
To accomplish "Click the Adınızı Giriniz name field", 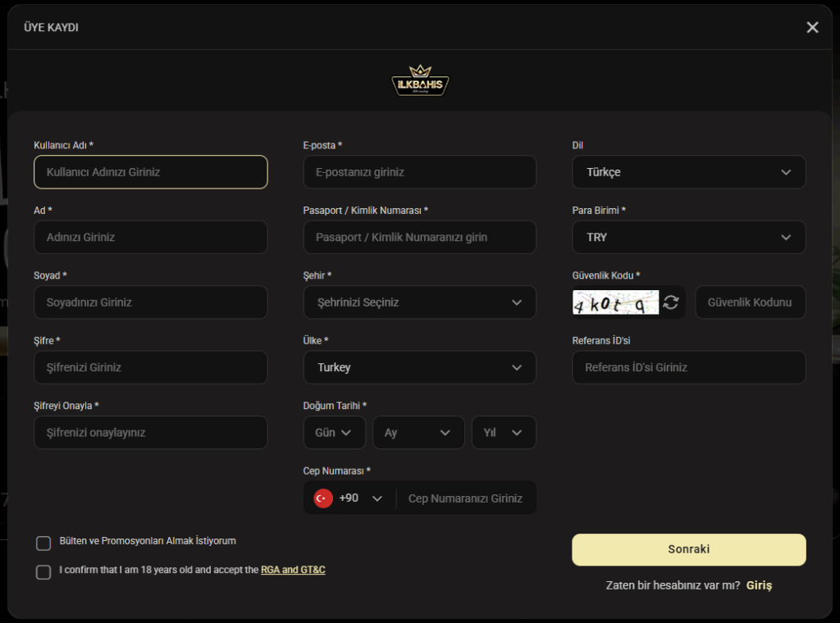I will [151, 237].
